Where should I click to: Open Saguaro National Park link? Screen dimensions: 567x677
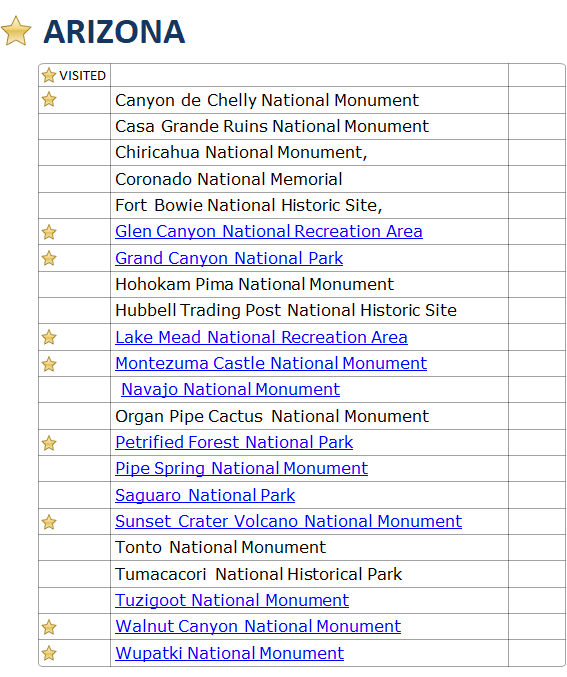click(x=205, y=495)
